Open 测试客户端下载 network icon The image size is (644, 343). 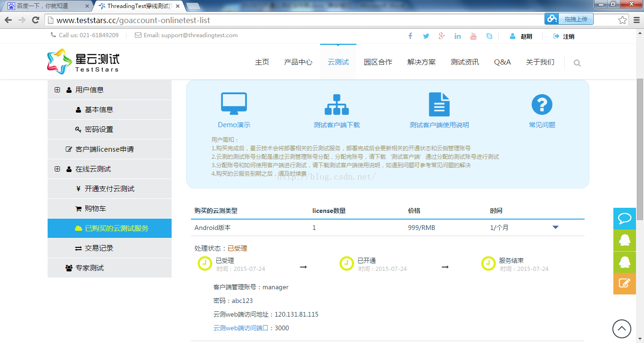337,105
